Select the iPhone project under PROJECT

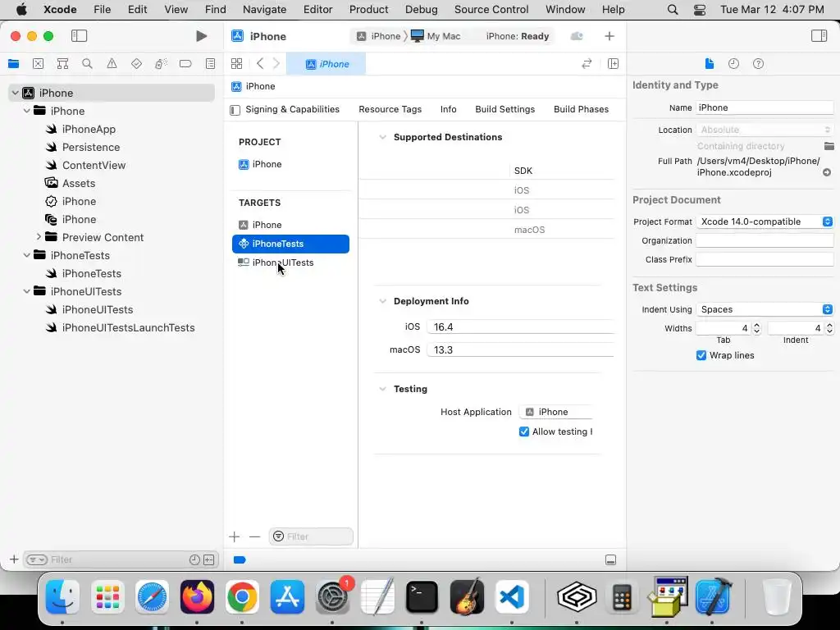click(290, 164)
